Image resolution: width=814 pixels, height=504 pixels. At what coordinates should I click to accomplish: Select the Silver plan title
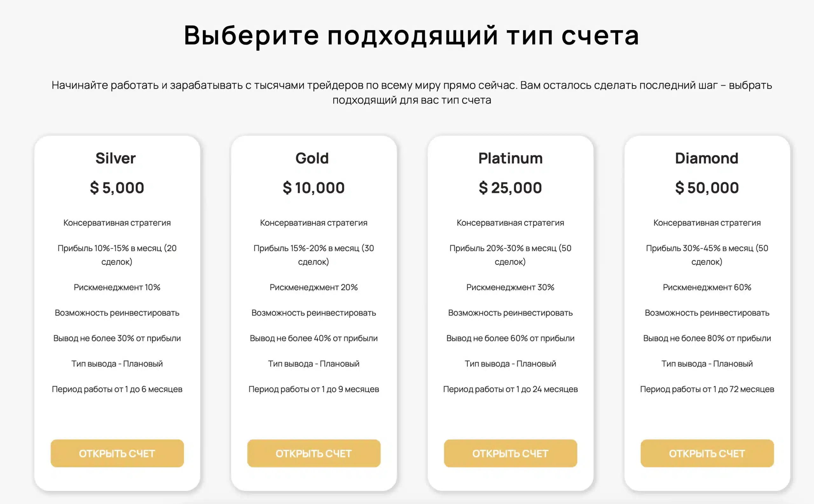point(115,158)
